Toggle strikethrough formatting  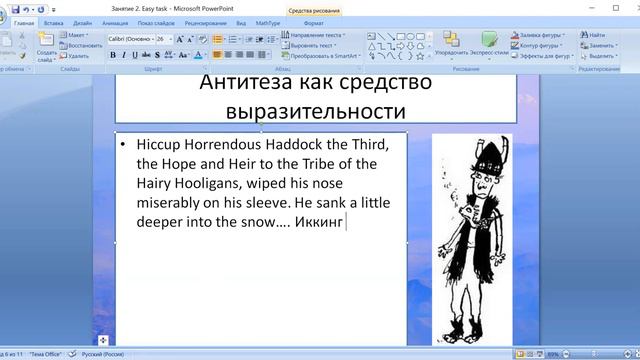click(146, 55)
